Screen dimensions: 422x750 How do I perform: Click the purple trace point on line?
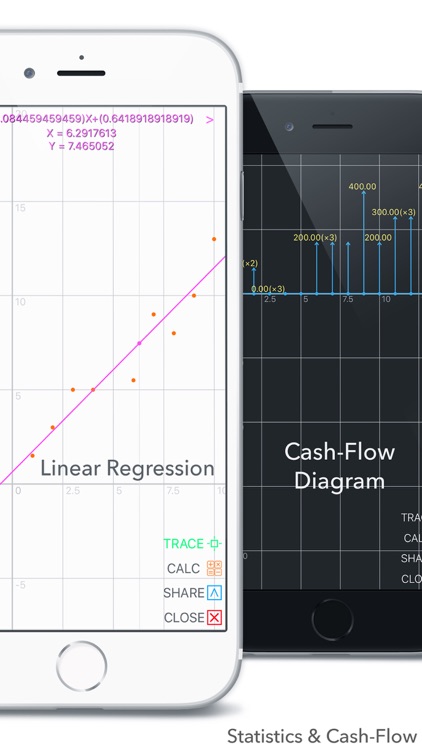(139, 343)
